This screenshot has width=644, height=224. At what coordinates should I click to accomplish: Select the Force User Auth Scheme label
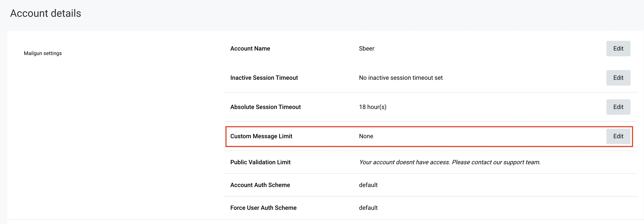click(x=263, y=208)
